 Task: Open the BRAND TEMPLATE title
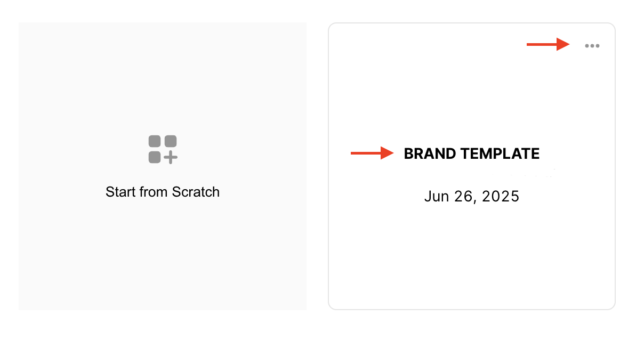point(472,154)
